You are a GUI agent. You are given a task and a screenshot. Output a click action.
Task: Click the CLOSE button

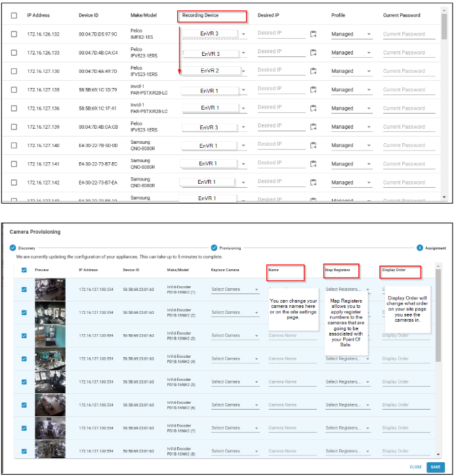pyautogui.click(x=415, y=467)
